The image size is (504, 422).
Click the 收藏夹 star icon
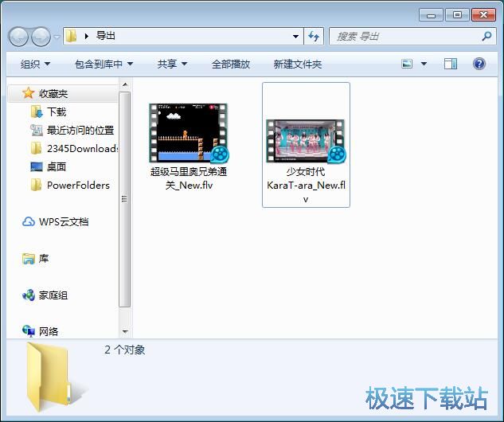click(29, 93)
